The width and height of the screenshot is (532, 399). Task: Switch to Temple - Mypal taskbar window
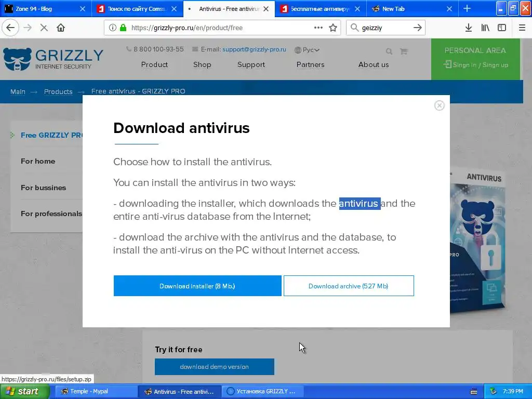click(96, 392)
